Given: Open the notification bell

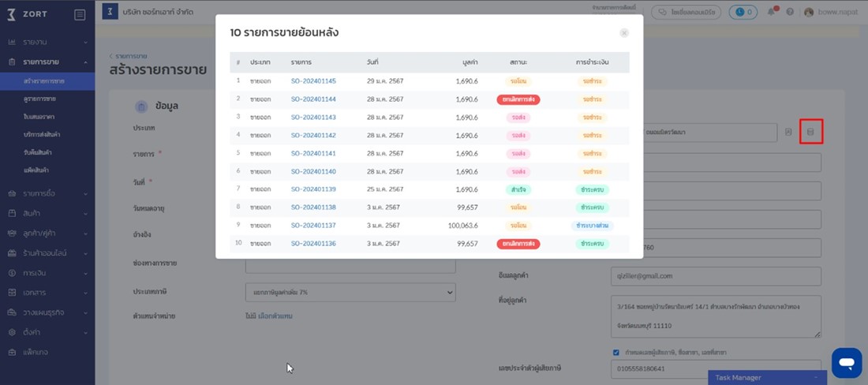Looking at the screenshot, I should [x=771, y=12].
